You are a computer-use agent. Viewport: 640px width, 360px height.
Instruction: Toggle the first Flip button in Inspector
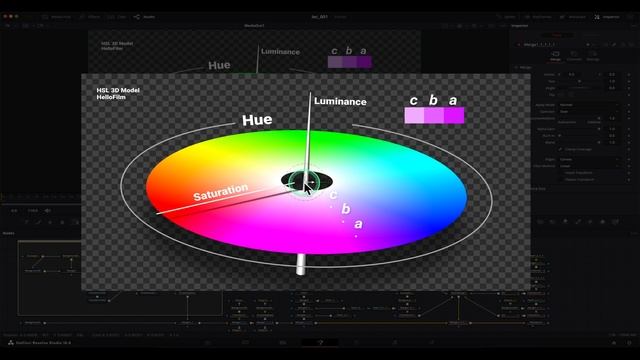click(562, 95)
